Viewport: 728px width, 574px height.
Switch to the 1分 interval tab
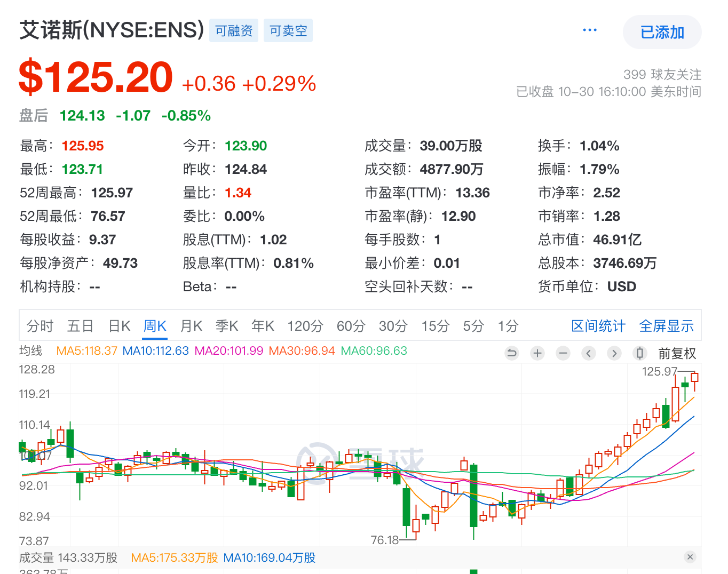click(508, 326)
